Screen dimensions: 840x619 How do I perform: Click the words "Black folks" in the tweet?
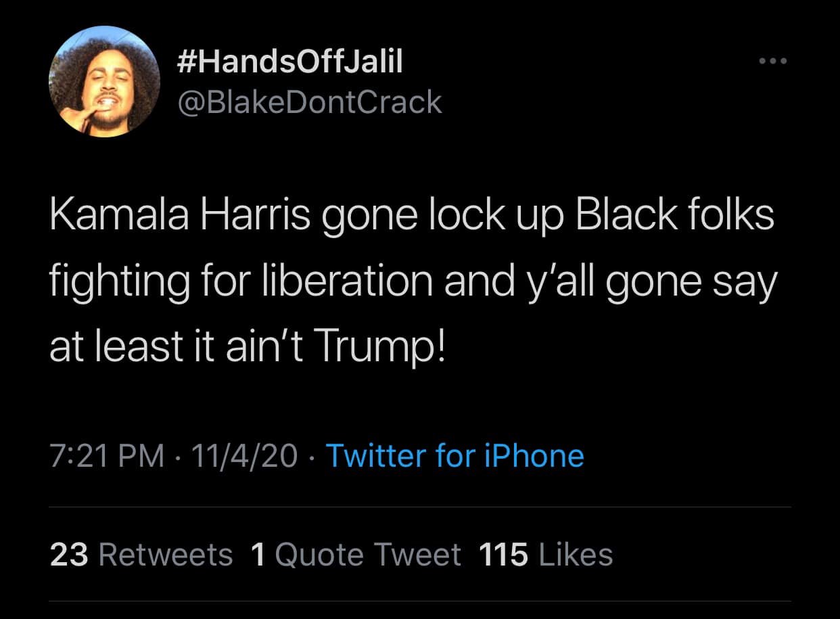point(674,215)
